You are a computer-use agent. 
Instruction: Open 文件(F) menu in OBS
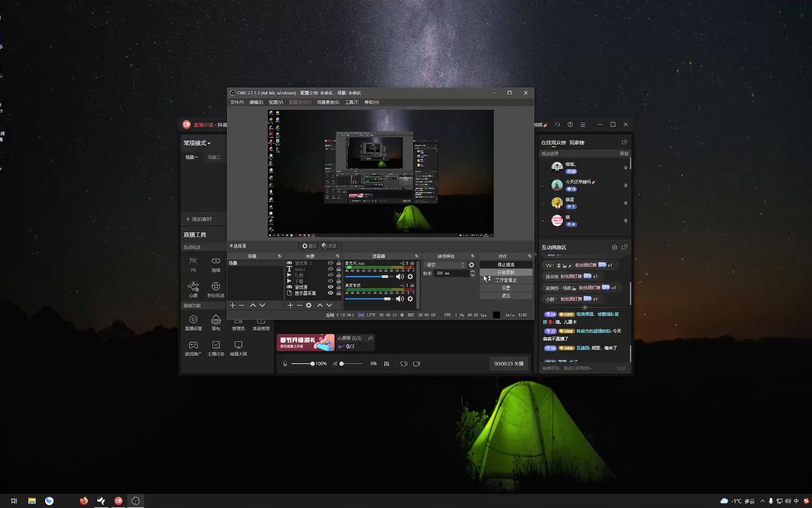point(237,102)
